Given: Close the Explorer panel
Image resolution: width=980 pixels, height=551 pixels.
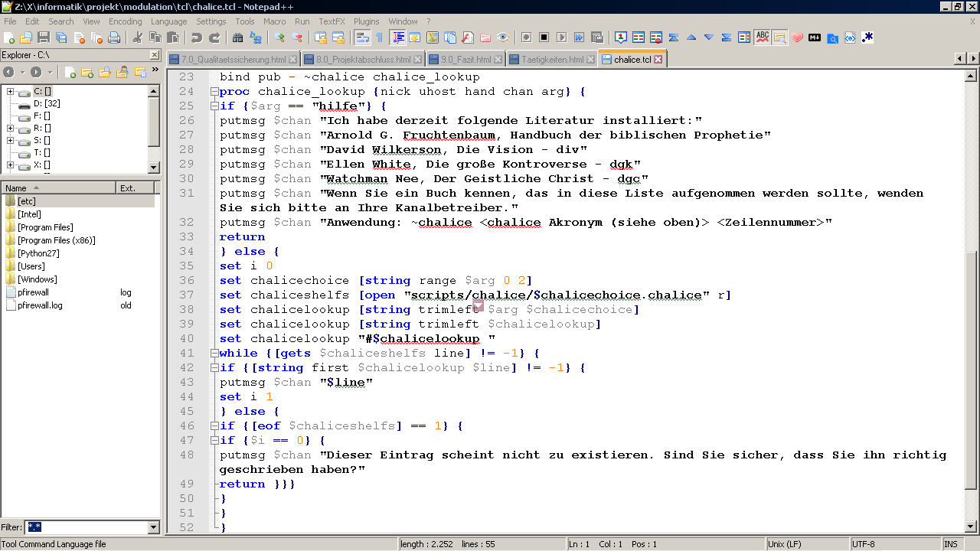Looking at the screenshot, I should (x=154, y=55).
